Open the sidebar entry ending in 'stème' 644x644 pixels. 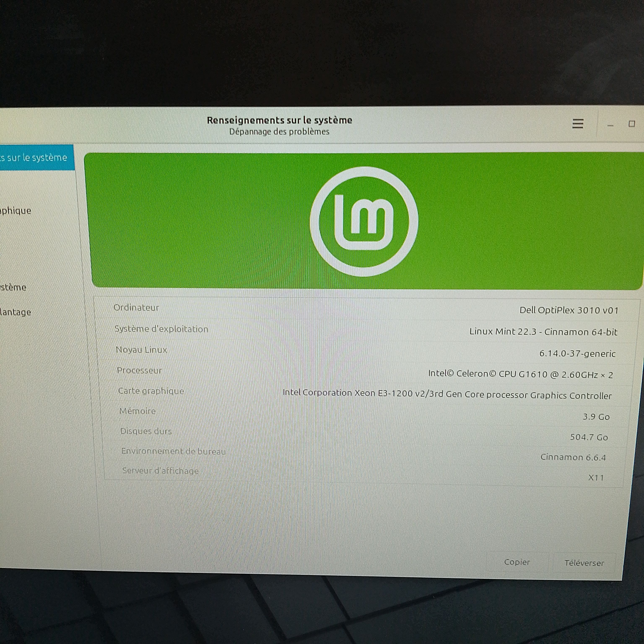pyautogui.click(x=13, y=287)
